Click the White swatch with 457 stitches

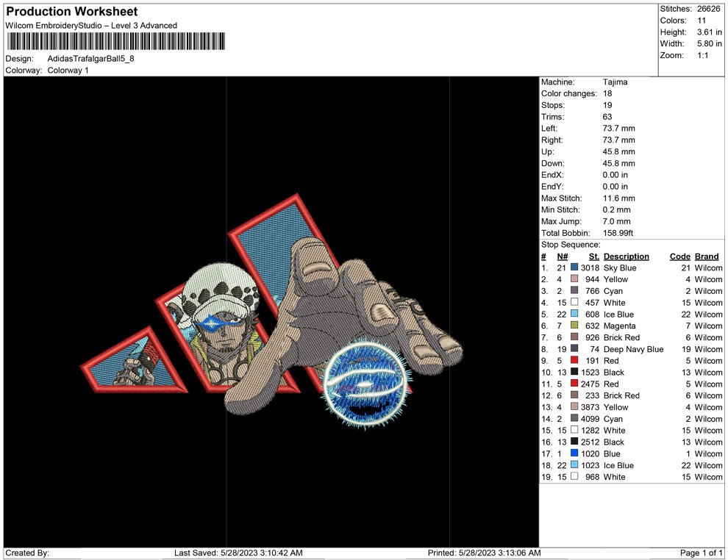pyautogui.click(x=574, y=302)
